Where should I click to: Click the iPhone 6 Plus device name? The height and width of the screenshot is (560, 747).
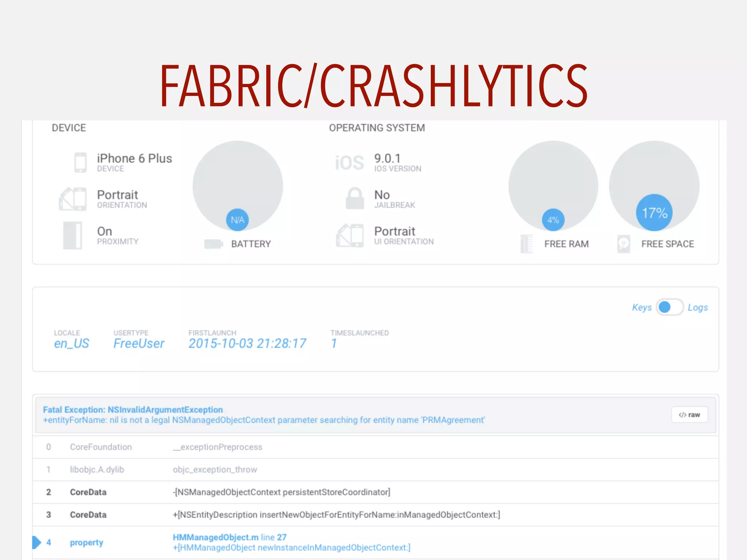pyautogui.click(x=134, y=158)
